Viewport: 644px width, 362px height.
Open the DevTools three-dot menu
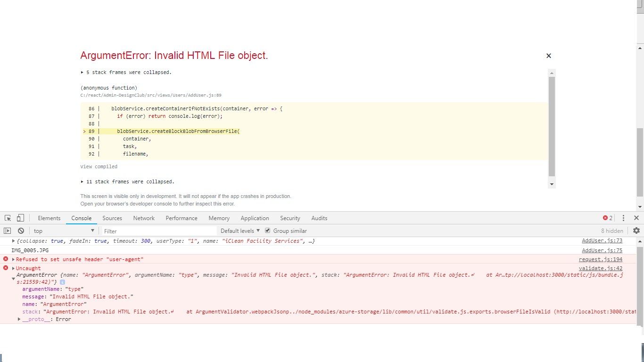pos(623,218)
